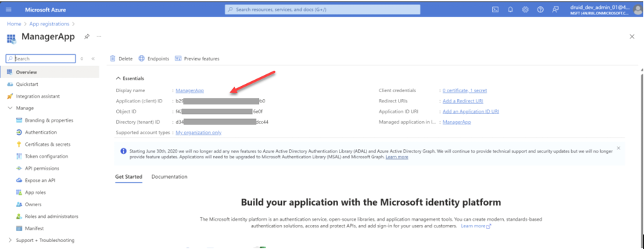Image resolution: width=644 pixels, height=251 pixels.
Task: Open the hamburger portal menu
Action: tap(9, 10)
